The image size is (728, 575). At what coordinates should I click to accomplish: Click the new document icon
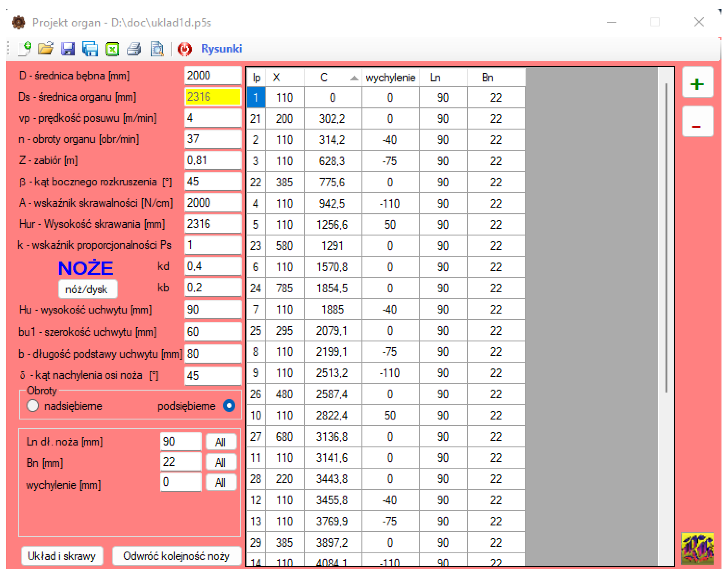(25, 49)
